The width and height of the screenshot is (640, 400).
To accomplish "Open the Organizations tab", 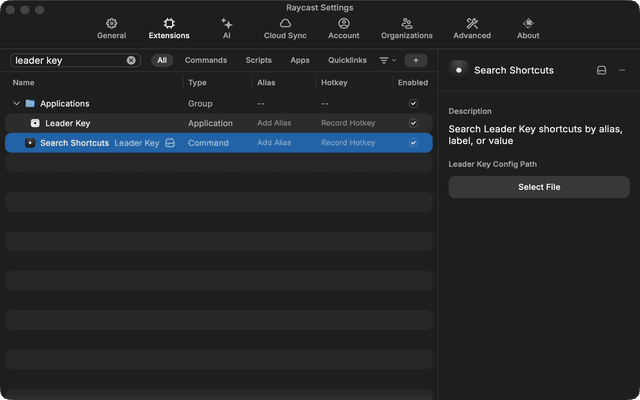I will (407, 28).
